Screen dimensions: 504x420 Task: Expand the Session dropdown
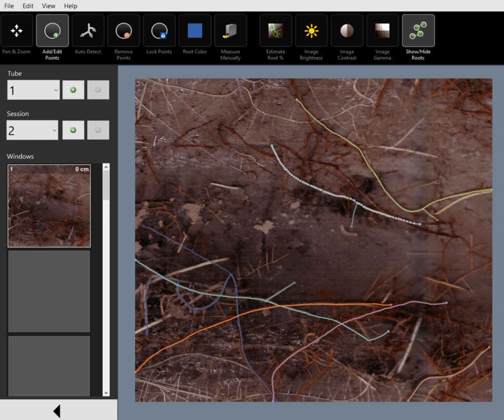point(32,130)
